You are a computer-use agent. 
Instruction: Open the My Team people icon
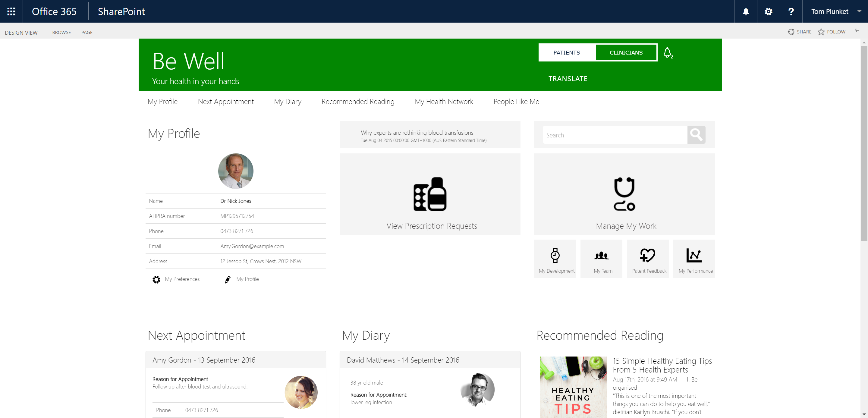[602, 255]
